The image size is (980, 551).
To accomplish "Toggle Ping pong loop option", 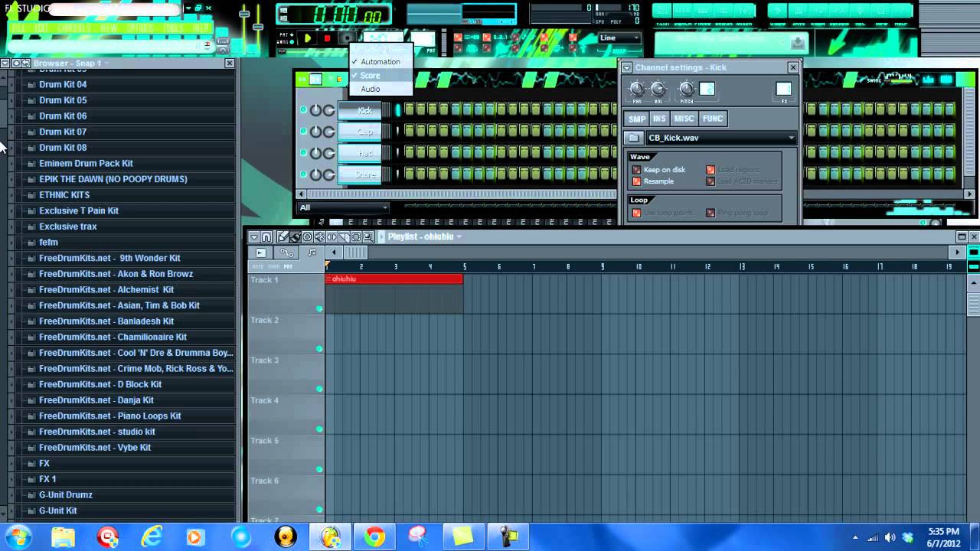I will (710, 213).
